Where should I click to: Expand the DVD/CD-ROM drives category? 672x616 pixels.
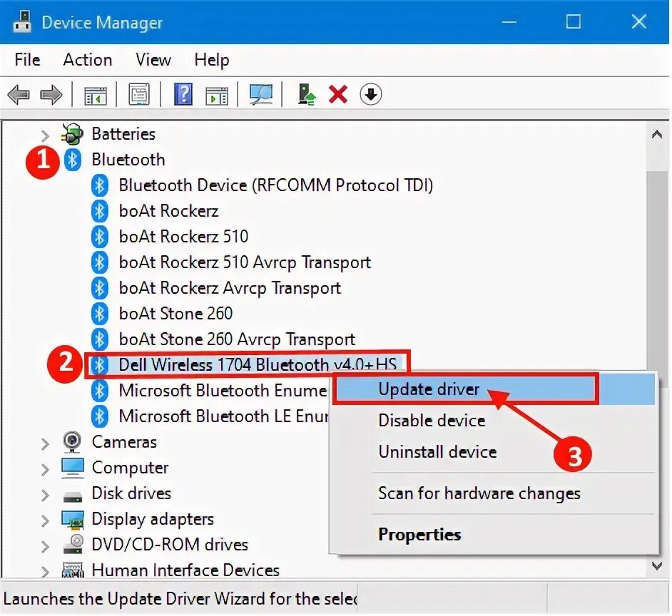[45, 547]
